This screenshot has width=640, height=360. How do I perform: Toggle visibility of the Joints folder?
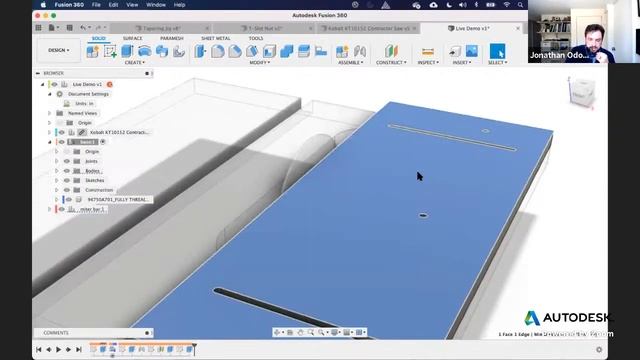point(67,161)
